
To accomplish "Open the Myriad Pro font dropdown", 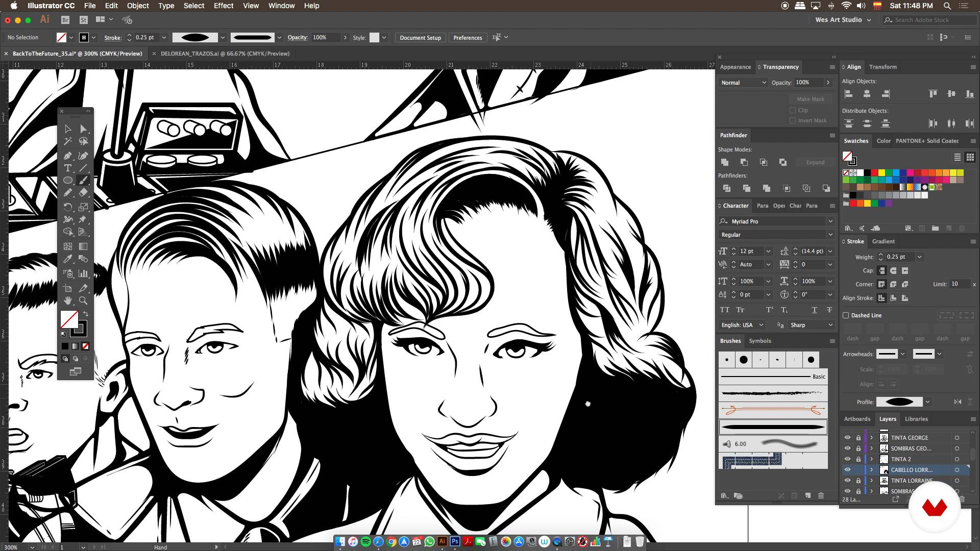I will tap(830, 221).
